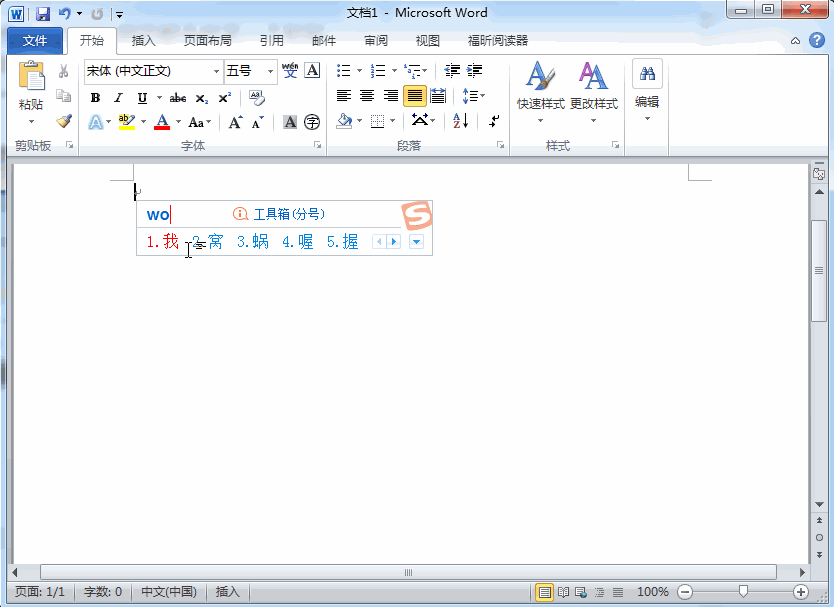Switch to the 审阅 tab
834x607 pixels.
[x=376, y=40]
